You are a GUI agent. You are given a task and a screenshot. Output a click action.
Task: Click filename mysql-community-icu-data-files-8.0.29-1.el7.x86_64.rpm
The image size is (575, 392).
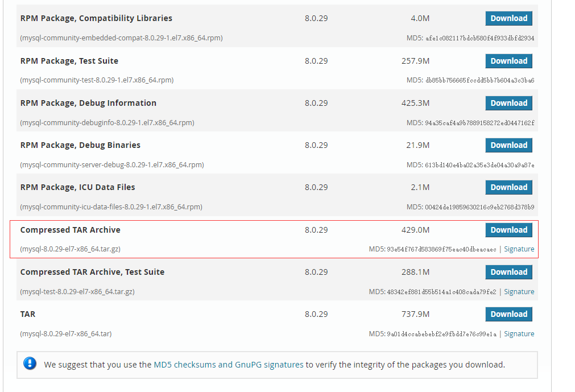(111, 207)
